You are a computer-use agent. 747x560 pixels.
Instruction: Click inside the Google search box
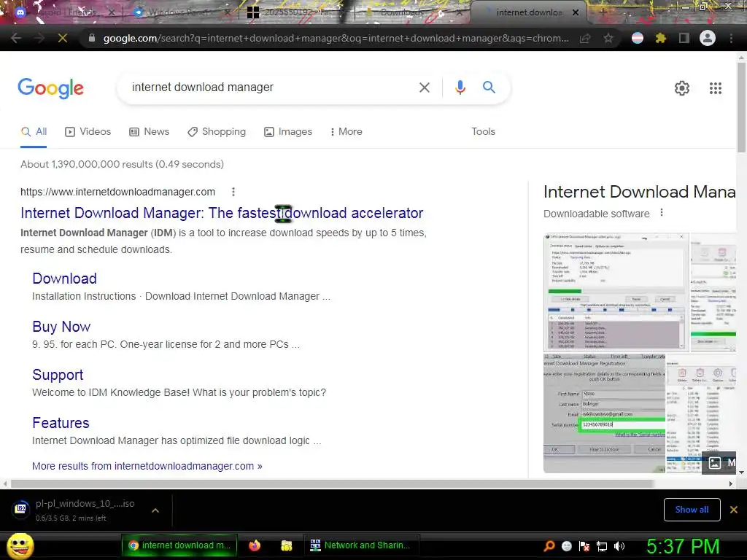click(x=267, y=87)
